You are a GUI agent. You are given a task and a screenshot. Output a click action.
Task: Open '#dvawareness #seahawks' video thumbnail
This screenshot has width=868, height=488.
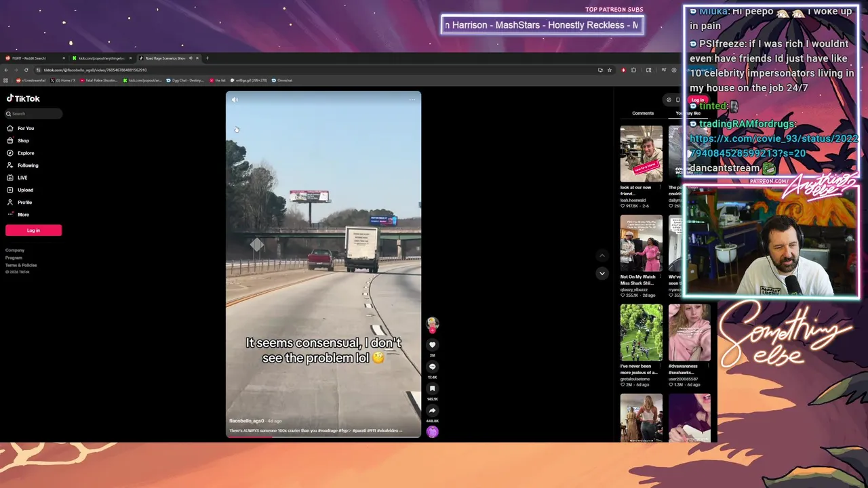[690, 333]
